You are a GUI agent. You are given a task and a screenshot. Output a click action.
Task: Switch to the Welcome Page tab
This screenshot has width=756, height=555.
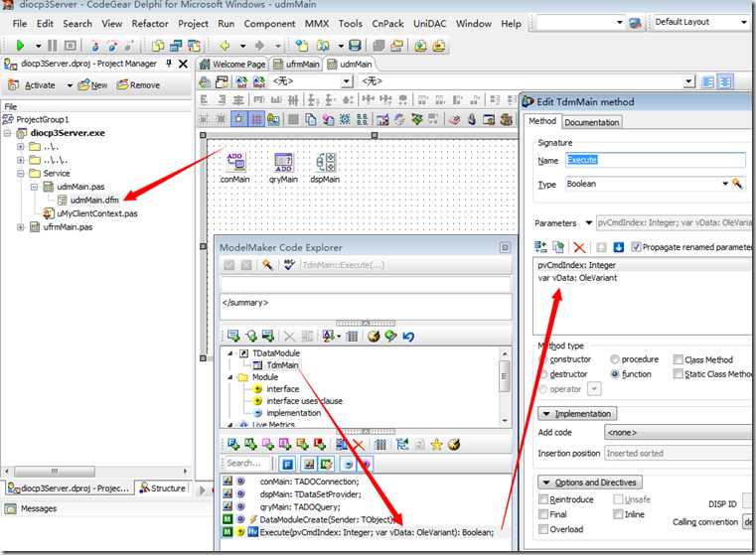[x=232, y=65]
